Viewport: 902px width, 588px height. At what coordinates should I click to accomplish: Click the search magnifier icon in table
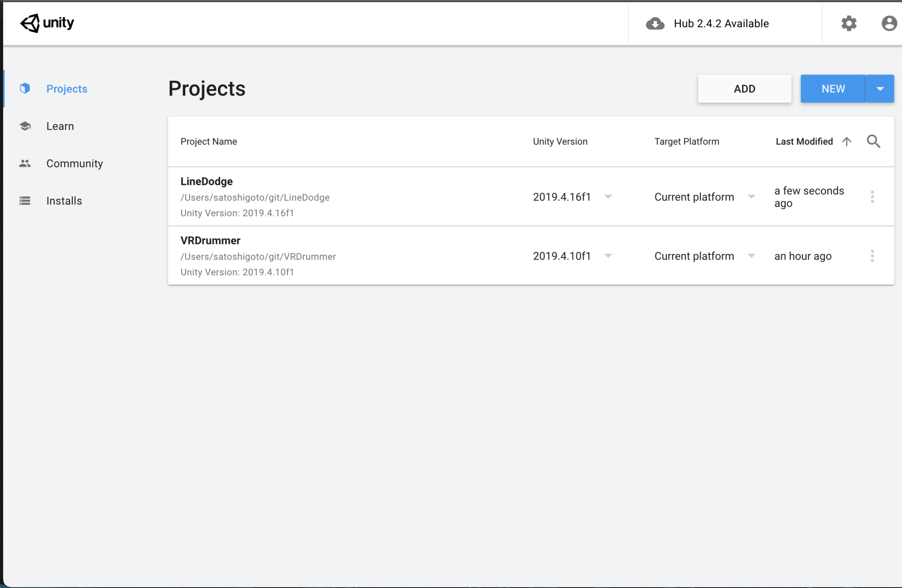tap(873, 141)
